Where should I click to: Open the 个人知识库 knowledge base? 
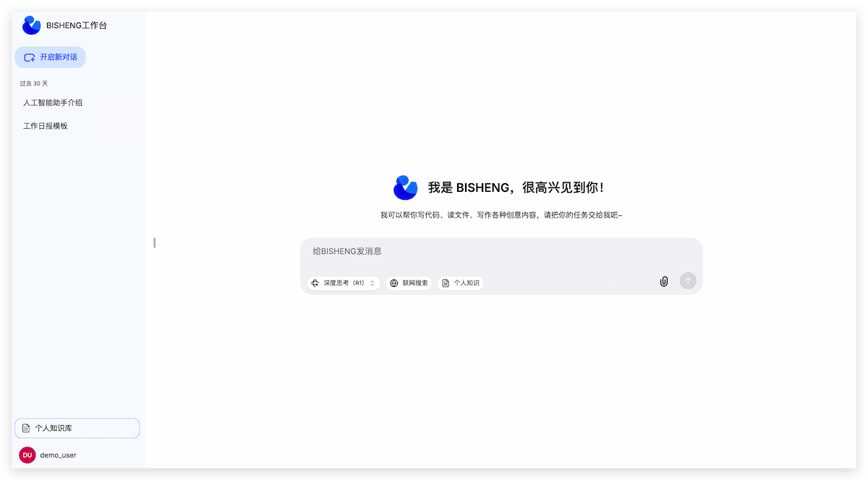pos(77,429)
